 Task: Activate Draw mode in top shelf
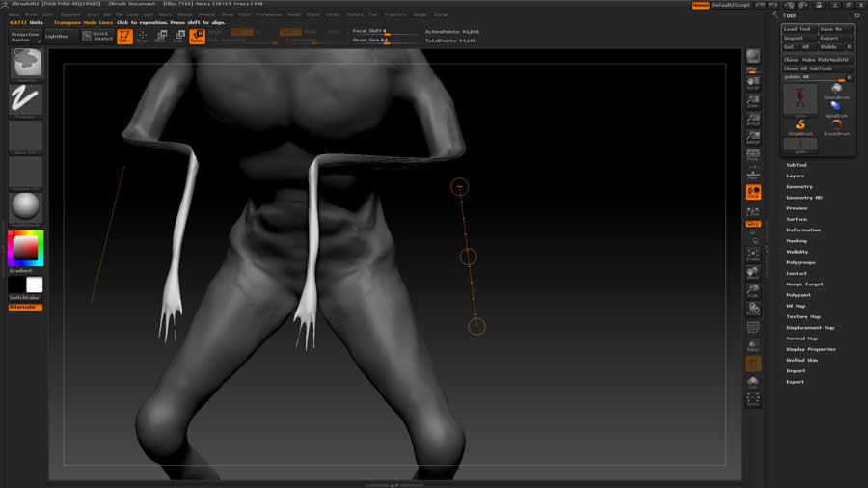tap(143, 37)
